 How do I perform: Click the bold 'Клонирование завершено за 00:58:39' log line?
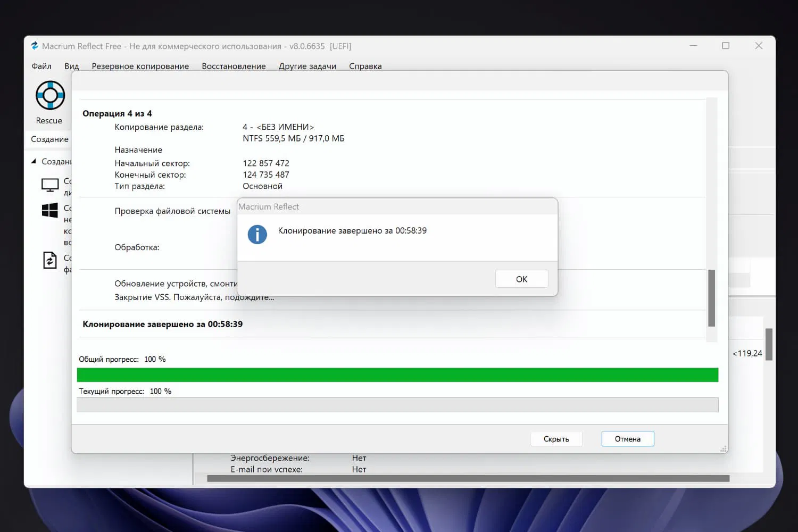tap(162, 324)
